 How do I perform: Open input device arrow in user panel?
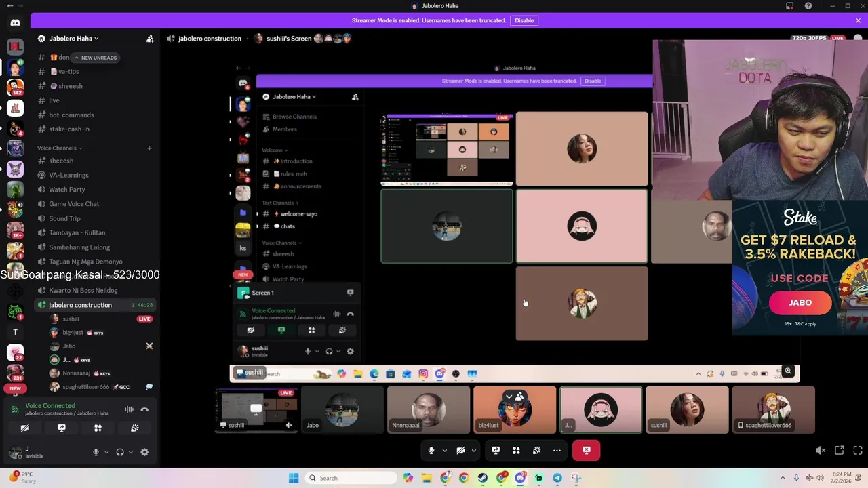pyautogui.click(x=106, y=452)
